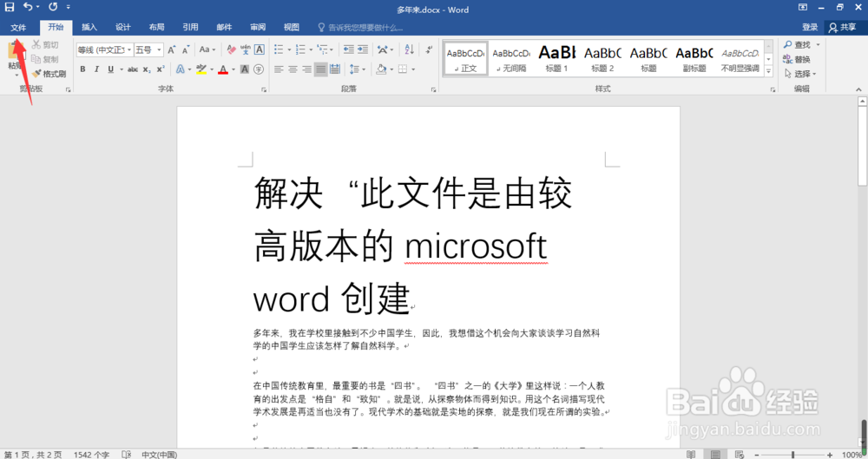The image size is (868, 459).
Task: Switch to the 引用 (References) tab
Action: [x=190, y=27]
